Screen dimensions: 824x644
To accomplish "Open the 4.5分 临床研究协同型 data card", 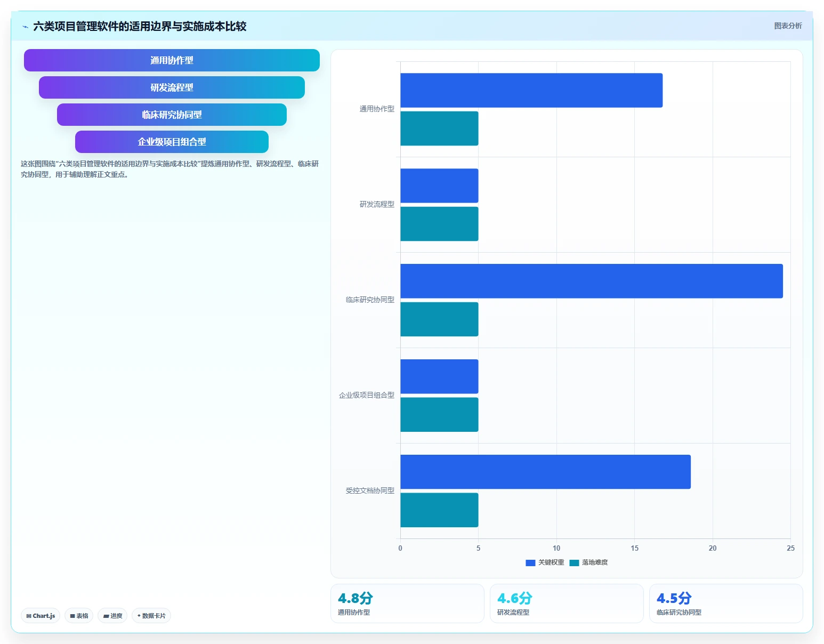I will (x=726, y=603).
